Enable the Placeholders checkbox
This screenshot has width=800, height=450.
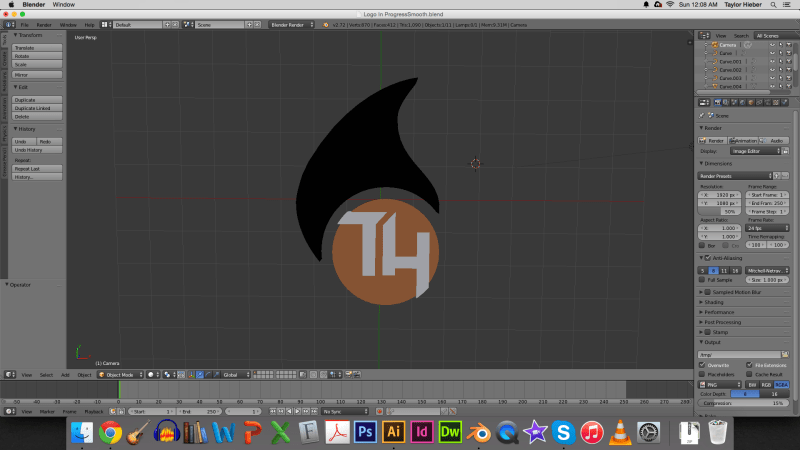(x=702, y=374)
